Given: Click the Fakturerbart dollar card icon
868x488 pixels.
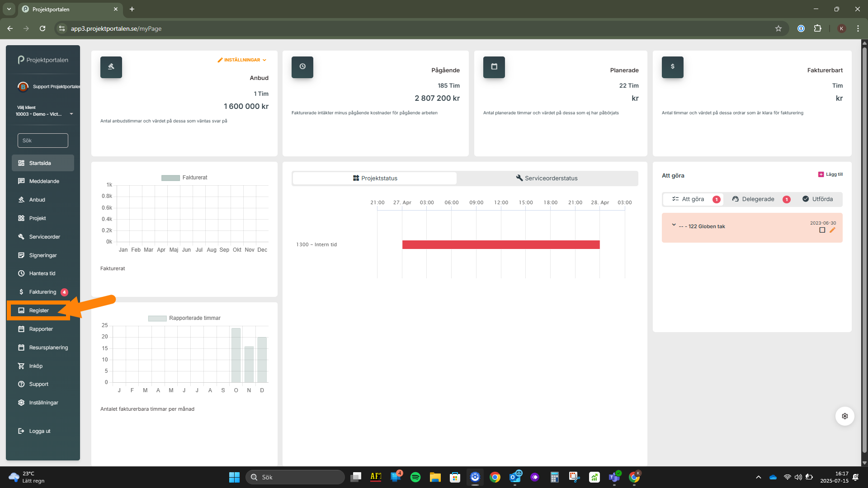Looking at the screenshot, I should [673, 67].
